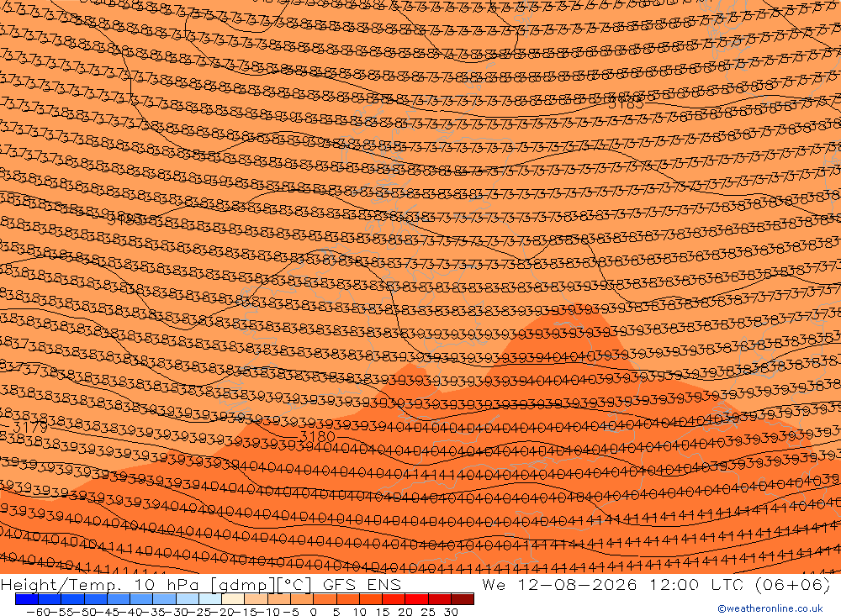Select the legend swatch between -55 and -50

(x=72, y=599)
